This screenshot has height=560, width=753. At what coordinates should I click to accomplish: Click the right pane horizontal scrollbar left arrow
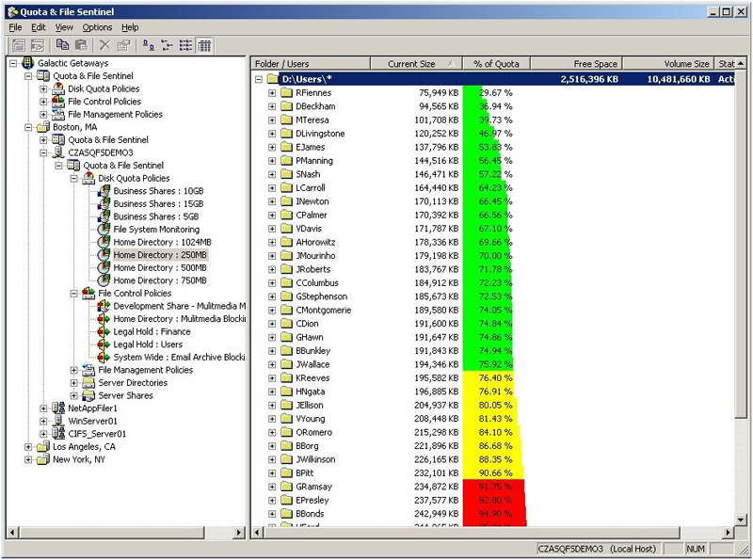tap(257, 532)
